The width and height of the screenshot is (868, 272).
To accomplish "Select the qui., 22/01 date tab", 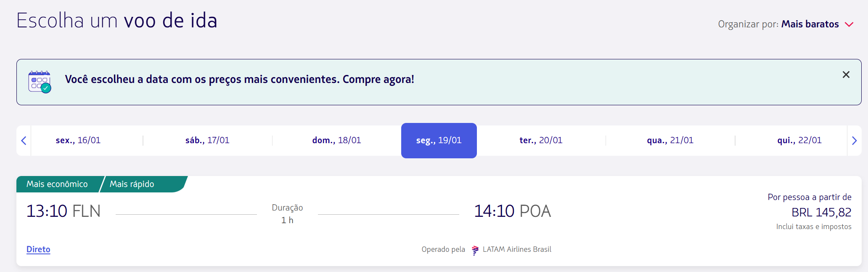I will point(799,140).
